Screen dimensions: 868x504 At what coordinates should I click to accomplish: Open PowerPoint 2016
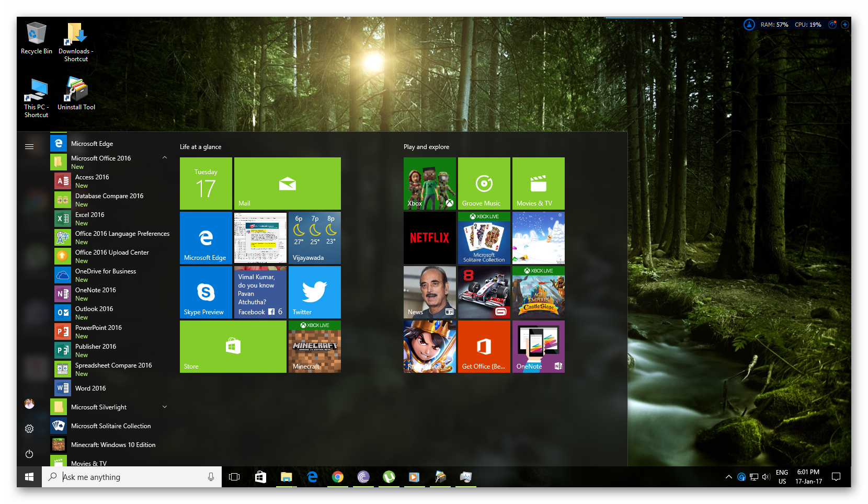pyautogui.click(x=113, y=331)
